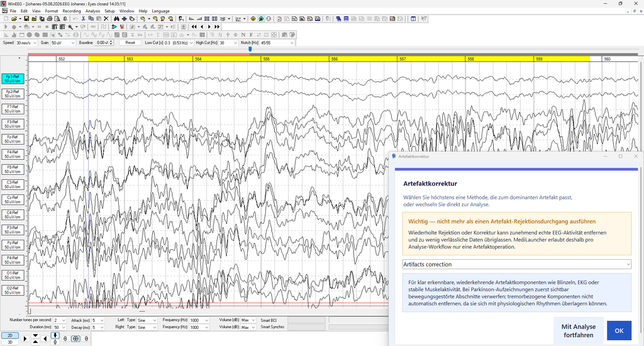The width and height of the screenshot is (644, 346).
Task: Select the highlighted green map icon
Action: (x=261, y=19)
